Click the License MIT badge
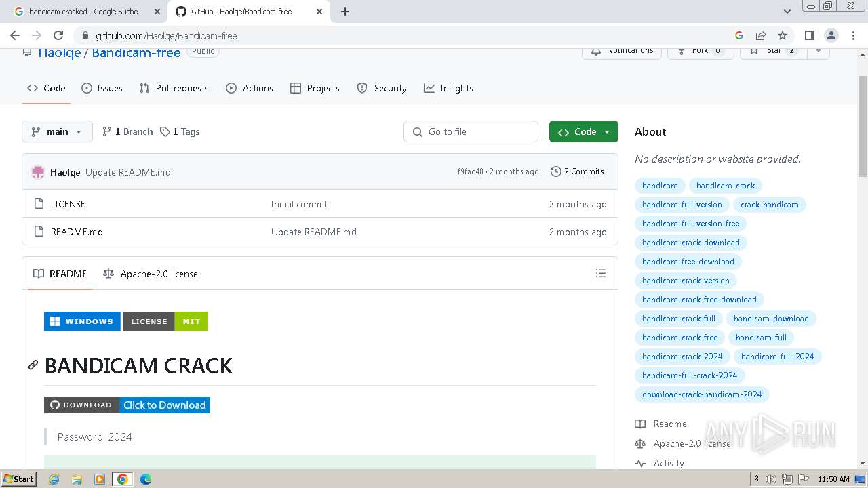 click(x=165, y=321)
